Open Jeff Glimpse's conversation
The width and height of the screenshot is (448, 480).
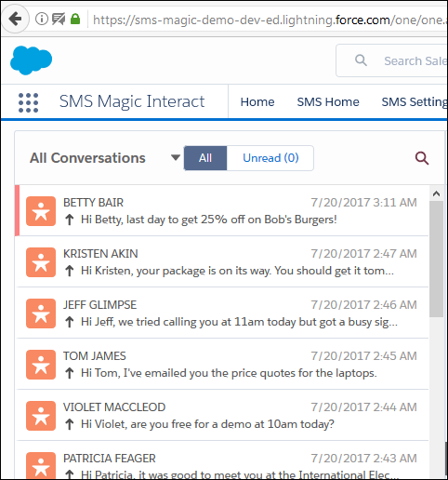(222, 313)
